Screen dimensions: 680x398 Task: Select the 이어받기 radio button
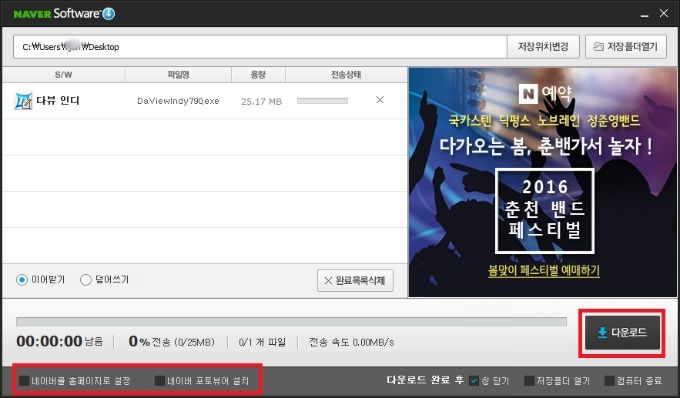[22, 280]
